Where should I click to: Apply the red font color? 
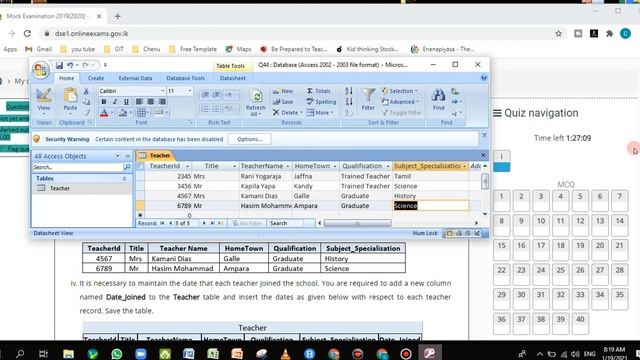tap(104, 113)
